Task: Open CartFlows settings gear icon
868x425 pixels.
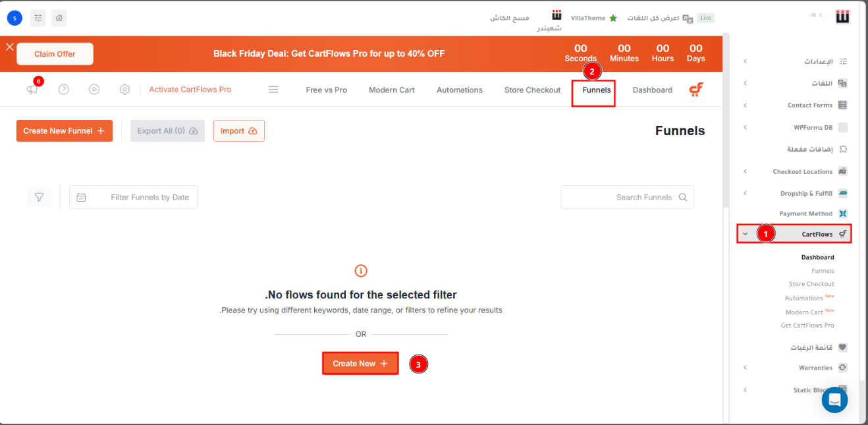Action: pyautogui.click(x=124, y=90)
